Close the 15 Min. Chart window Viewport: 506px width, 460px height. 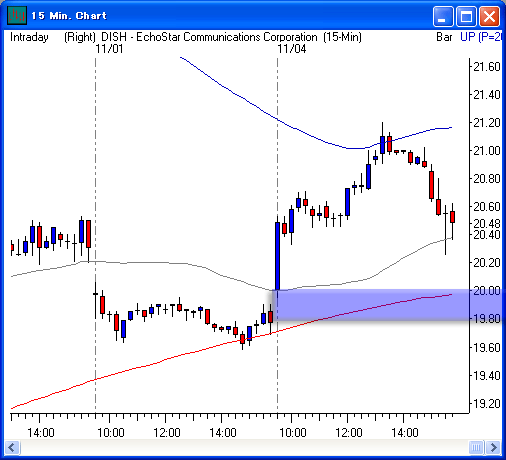(489, 16)
